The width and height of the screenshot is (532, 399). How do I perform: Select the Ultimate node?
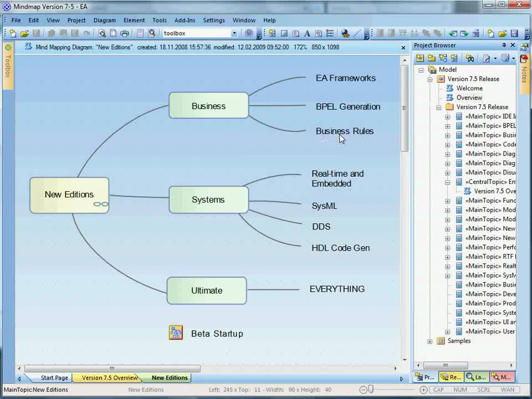coord(207,290)
